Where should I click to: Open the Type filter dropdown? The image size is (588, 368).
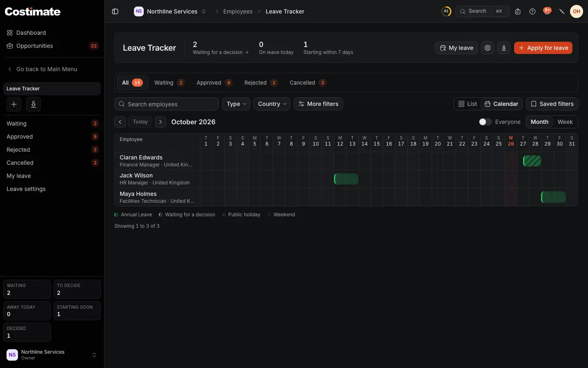point(236,104)
